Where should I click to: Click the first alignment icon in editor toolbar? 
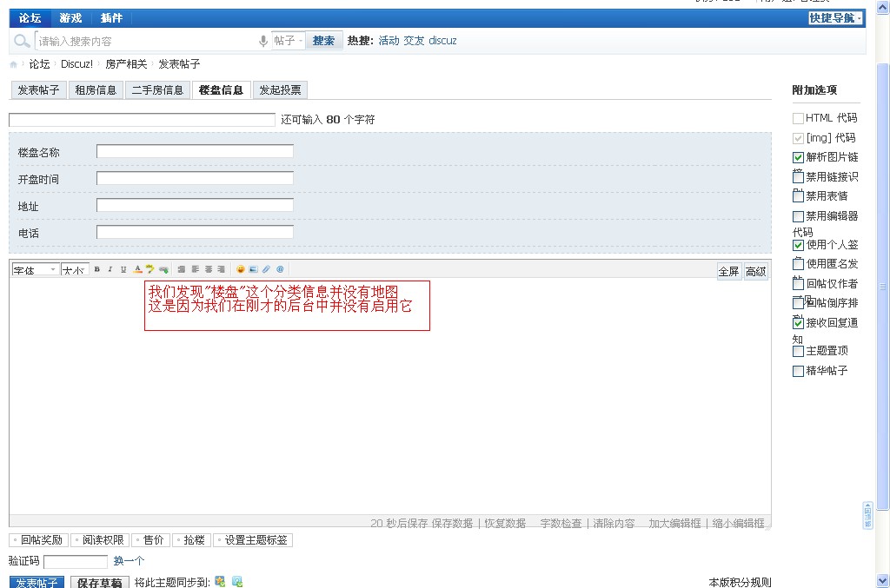coord(182,269)
